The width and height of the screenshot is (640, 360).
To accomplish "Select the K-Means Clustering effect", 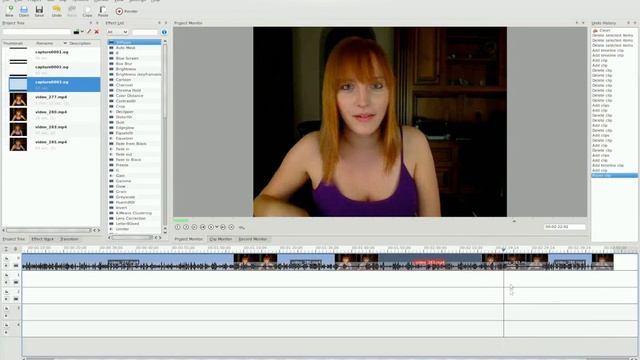I will [x=133, y=213].
